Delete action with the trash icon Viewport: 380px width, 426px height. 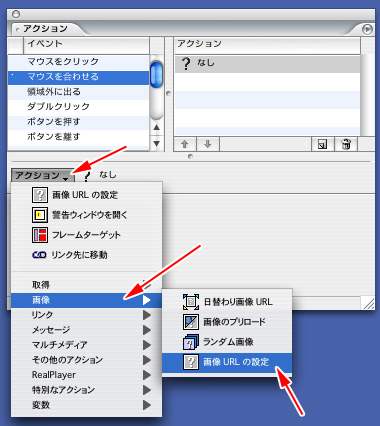(x=346, y=144)
